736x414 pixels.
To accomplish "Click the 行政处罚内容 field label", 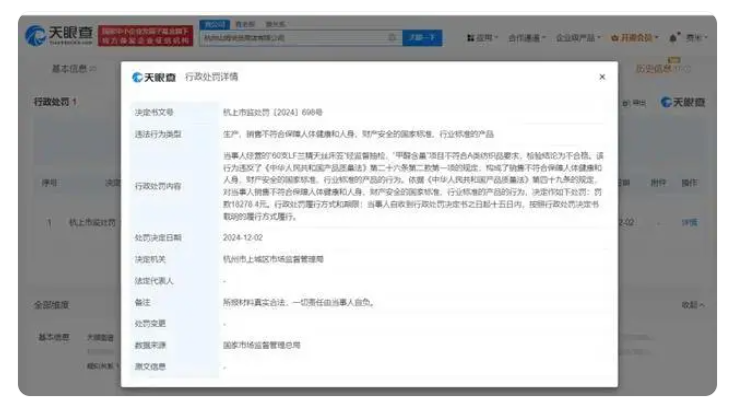I will pyautogui.click(x=158, y=186).
